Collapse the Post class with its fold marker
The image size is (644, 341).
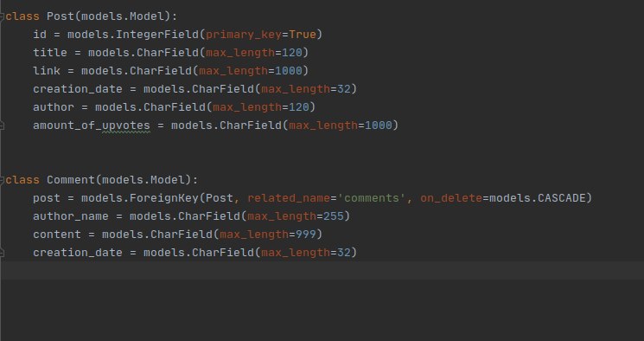2,16
